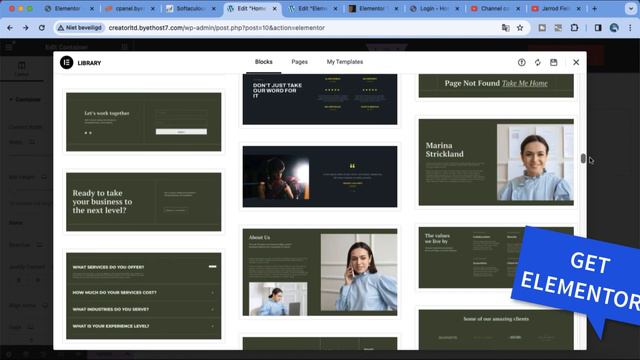
Task: Bookmark this page with the star
Action: tap(520, 28)
